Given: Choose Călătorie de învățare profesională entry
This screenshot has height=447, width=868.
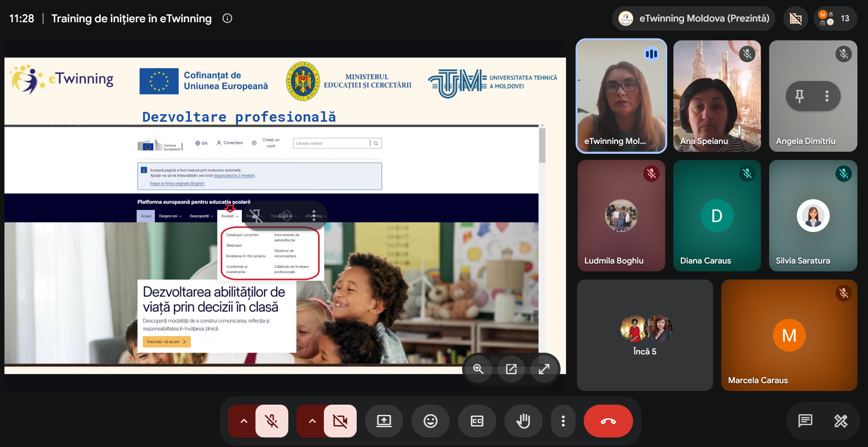Looking at the screenshot, I should click(x=291, y=269).
